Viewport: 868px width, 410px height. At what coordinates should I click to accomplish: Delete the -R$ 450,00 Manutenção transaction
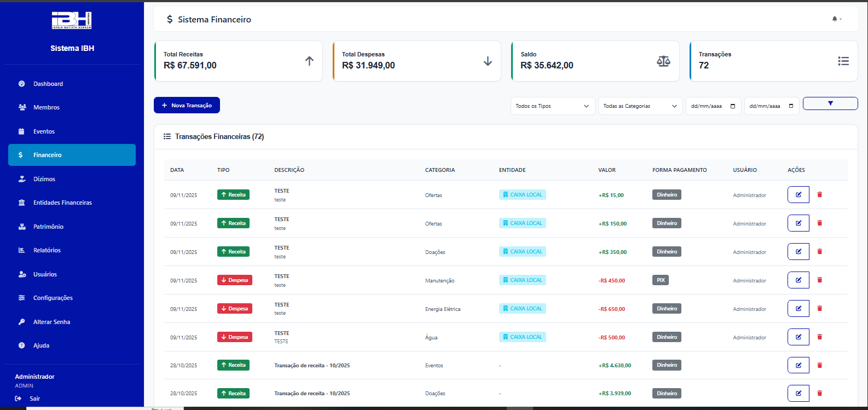(x=819, y=280)
